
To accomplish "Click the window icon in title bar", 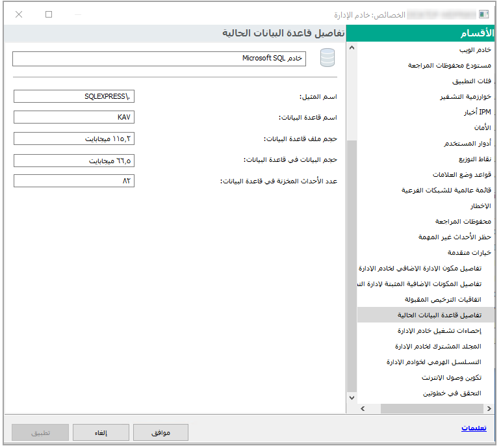I will pos(483,14).
